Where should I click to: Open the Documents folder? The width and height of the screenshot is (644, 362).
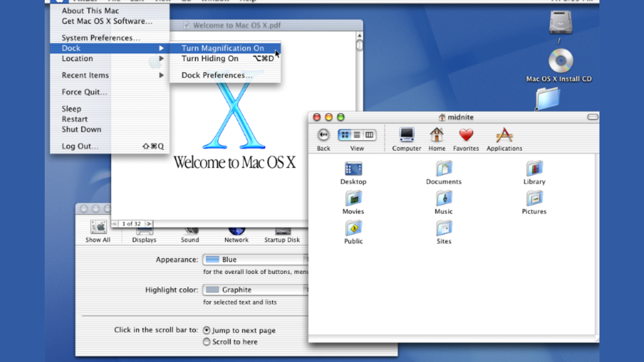[x=444, y=169]
